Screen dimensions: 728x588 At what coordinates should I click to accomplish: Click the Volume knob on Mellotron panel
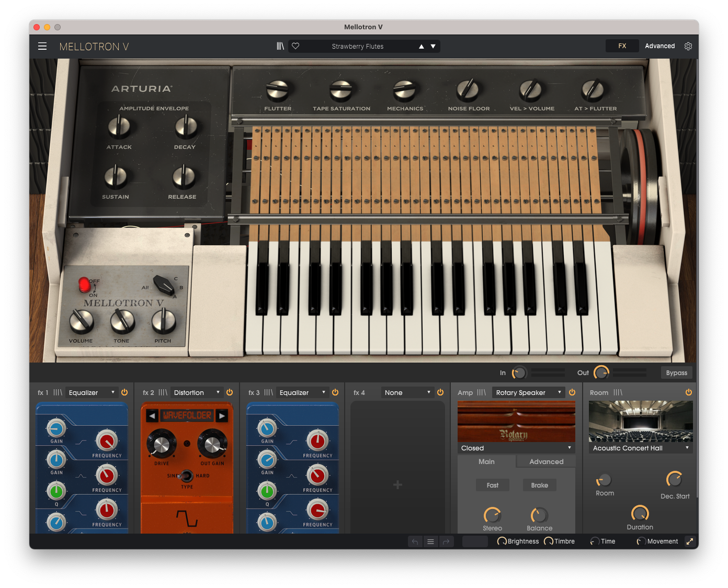coord(82,321)
